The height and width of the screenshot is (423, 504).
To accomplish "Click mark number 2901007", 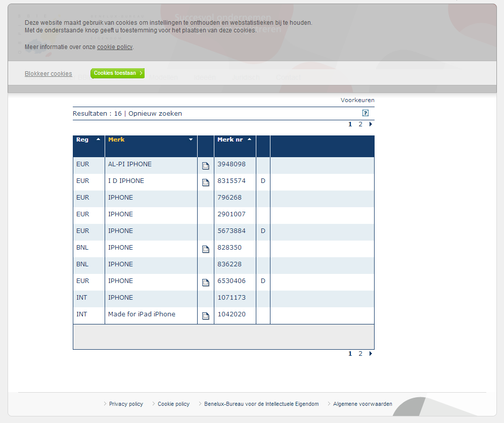I will (x=232, y=214).
